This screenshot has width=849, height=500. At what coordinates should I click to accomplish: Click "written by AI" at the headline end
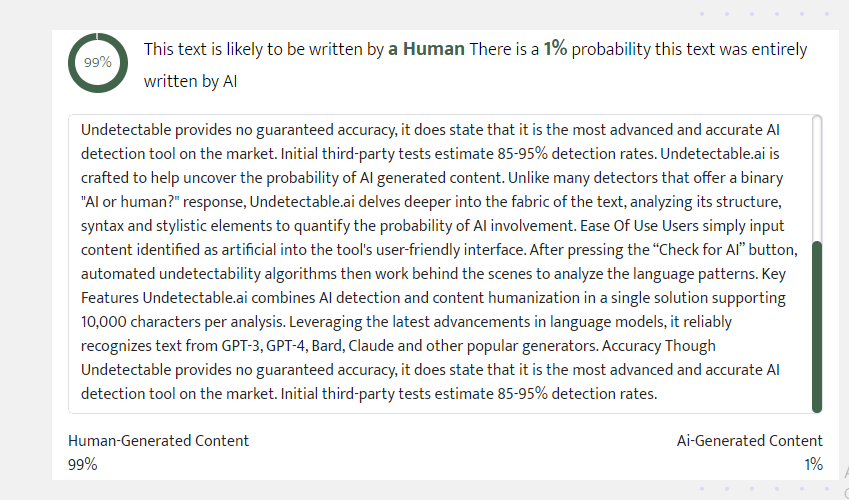click(x=190, y=81)
